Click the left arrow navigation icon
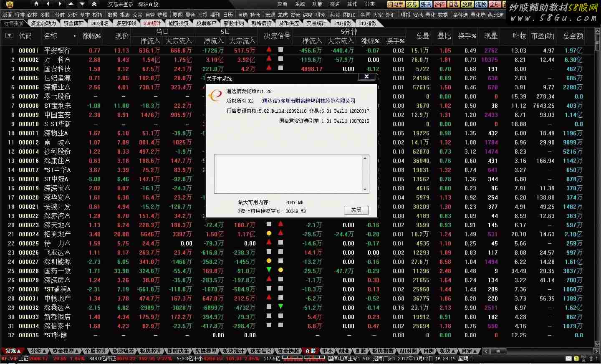 pyautogui.click(x=48, y=4)
